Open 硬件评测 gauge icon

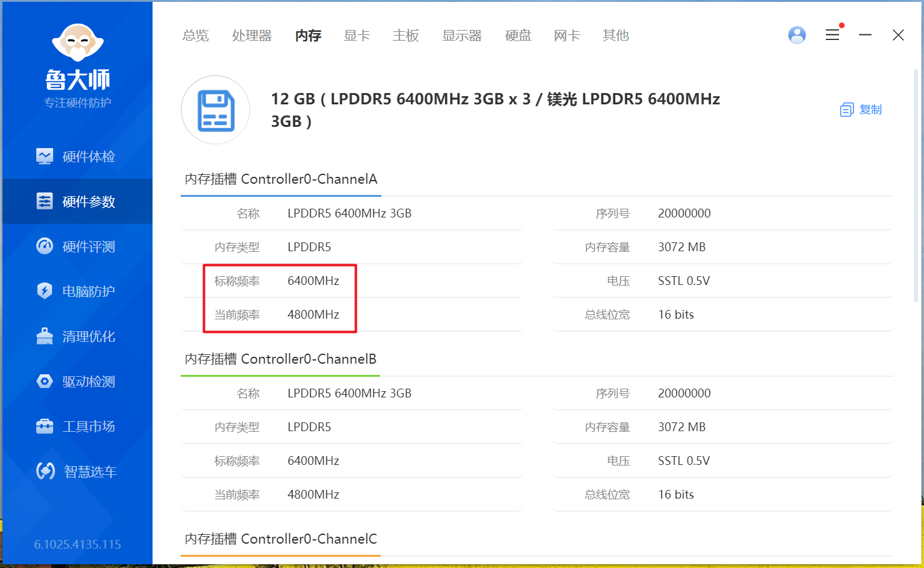pyautogui.click(x=44, y=246)
